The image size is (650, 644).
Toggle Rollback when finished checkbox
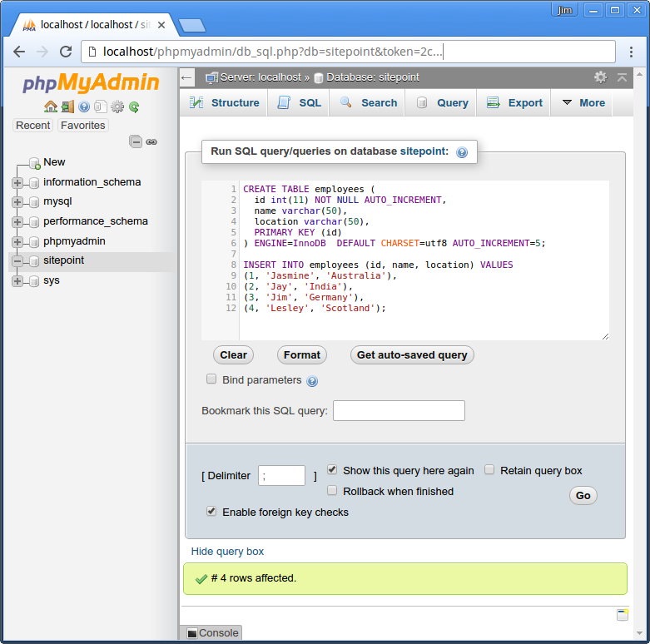[x=332, y=491]
